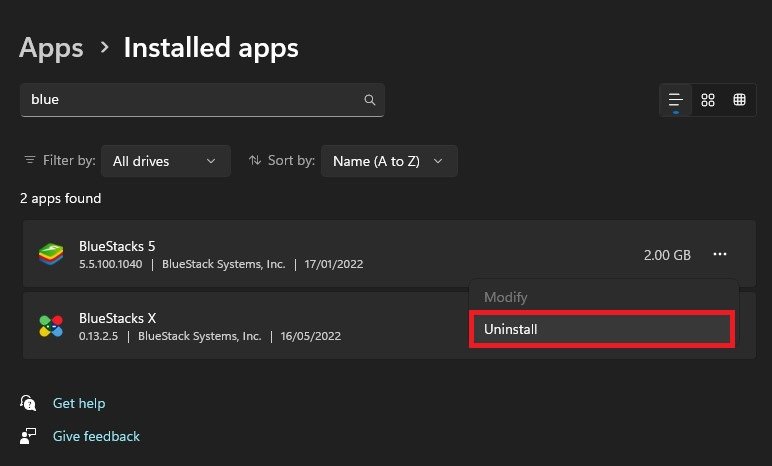Switch to list view layout
Screen dimensions: 772x466
pyautogui.click(x=676, y=100)
